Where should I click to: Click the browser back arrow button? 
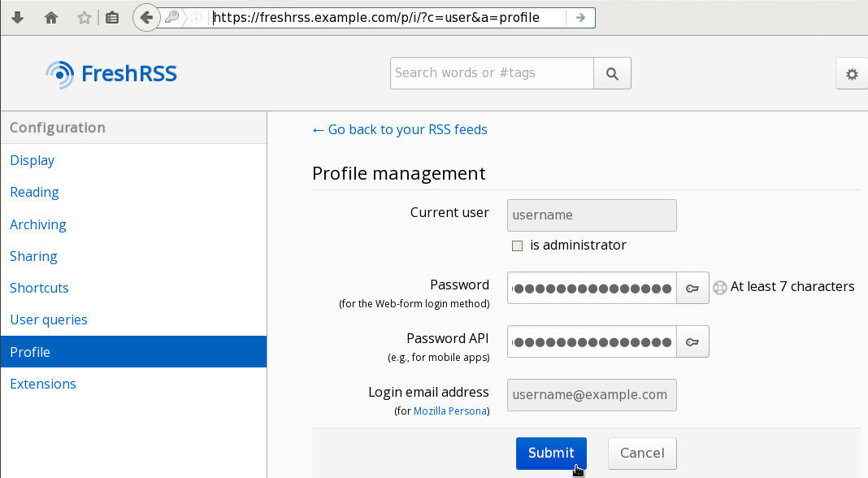click(146, 17)
